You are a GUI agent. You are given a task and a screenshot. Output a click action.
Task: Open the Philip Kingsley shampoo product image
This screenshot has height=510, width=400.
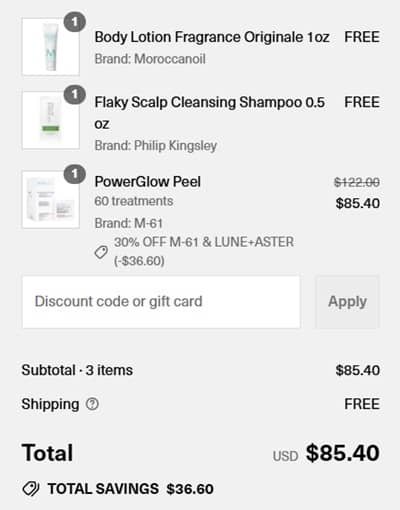[x=51, y=120]
